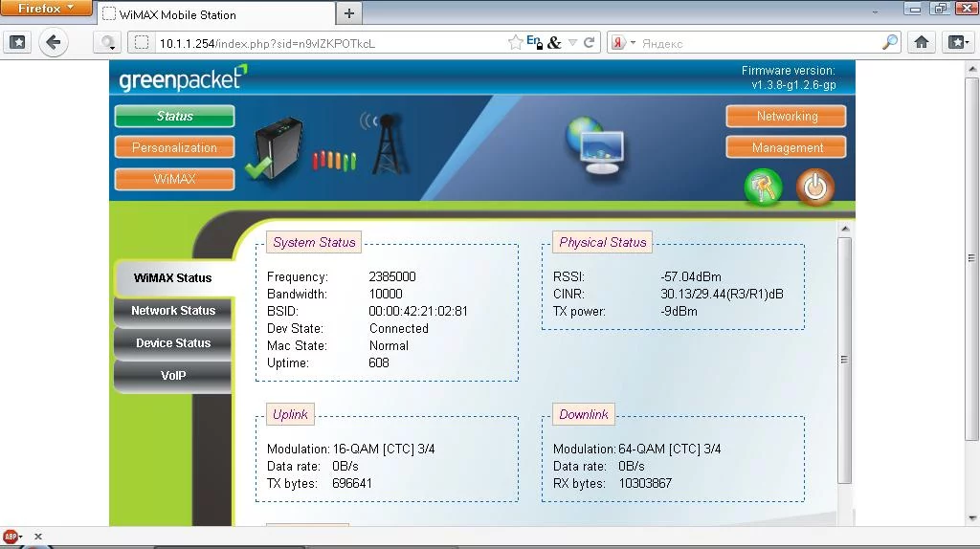Click the search magnifier icon
Screen dimensions: 980x549
coord(889,43)
